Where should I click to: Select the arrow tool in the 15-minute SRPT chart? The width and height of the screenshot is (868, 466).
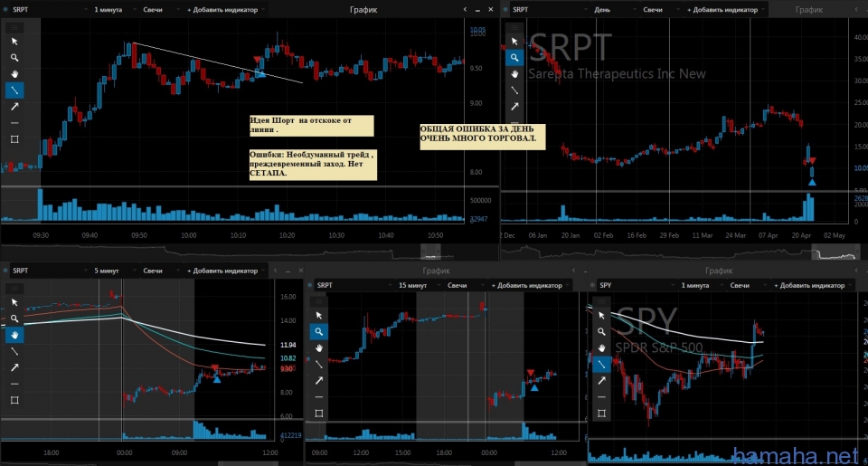pos(319,381)
